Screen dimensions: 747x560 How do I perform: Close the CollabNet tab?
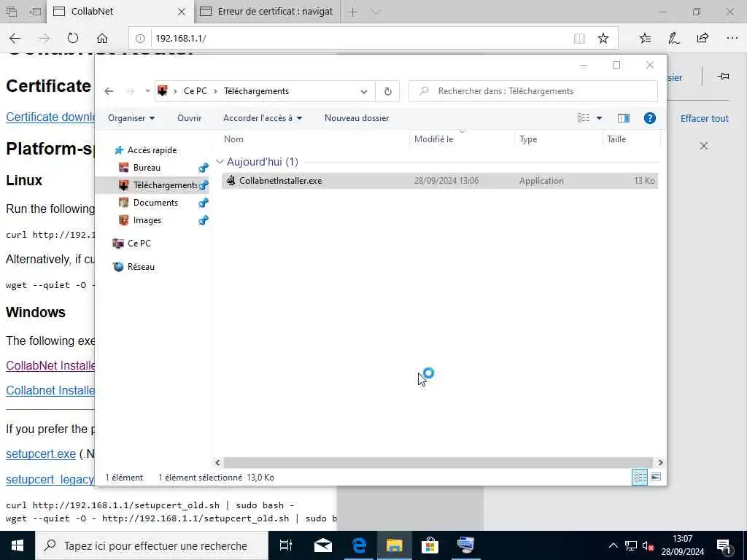(x=182, y=12)
